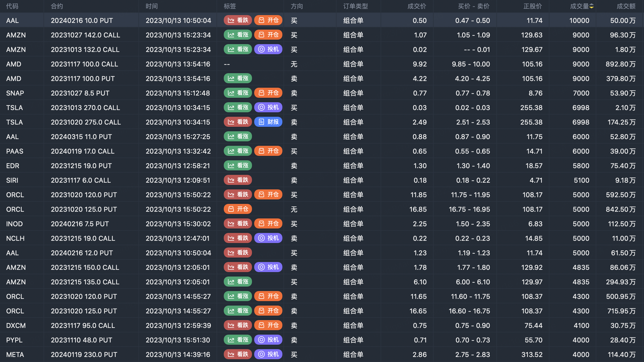Select the SIRI ticker cell

click(x=12, y=180)
